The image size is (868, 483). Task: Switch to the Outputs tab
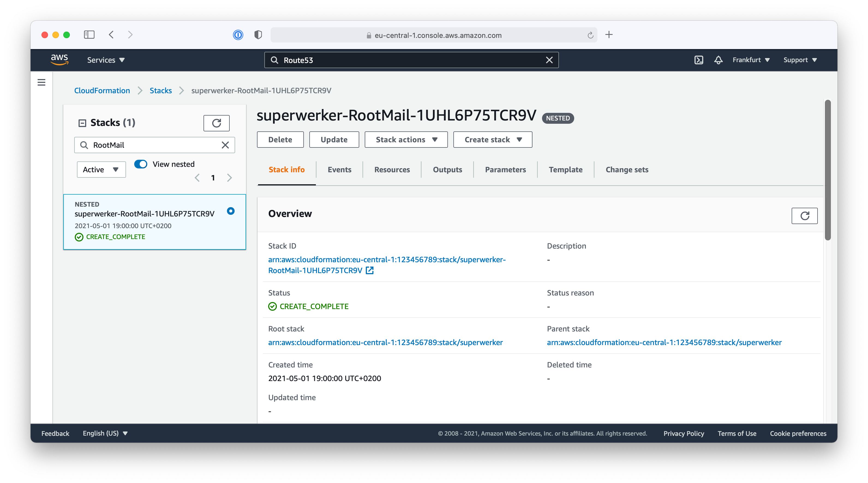point(447,170)
